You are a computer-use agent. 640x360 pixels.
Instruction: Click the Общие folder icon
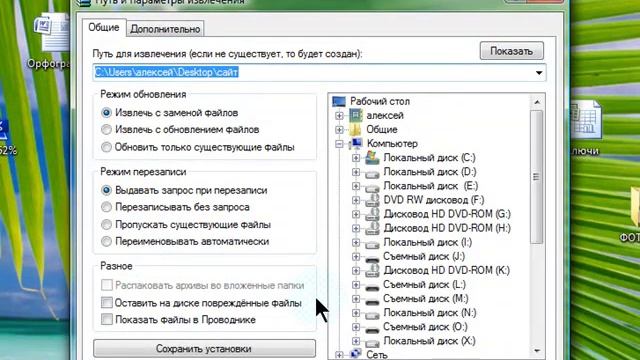[x=356, y=130]
